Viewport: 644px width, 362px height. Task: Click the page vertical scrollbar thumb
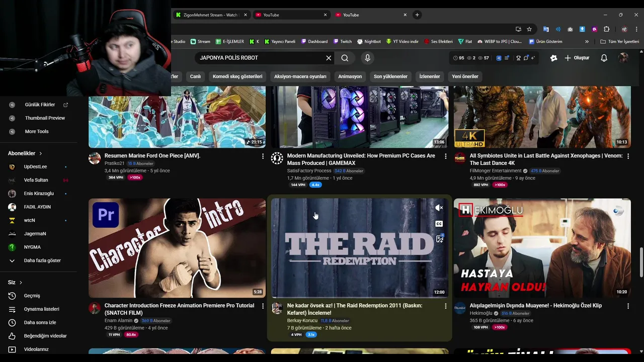pyautogui.click(x=641, y=262)
